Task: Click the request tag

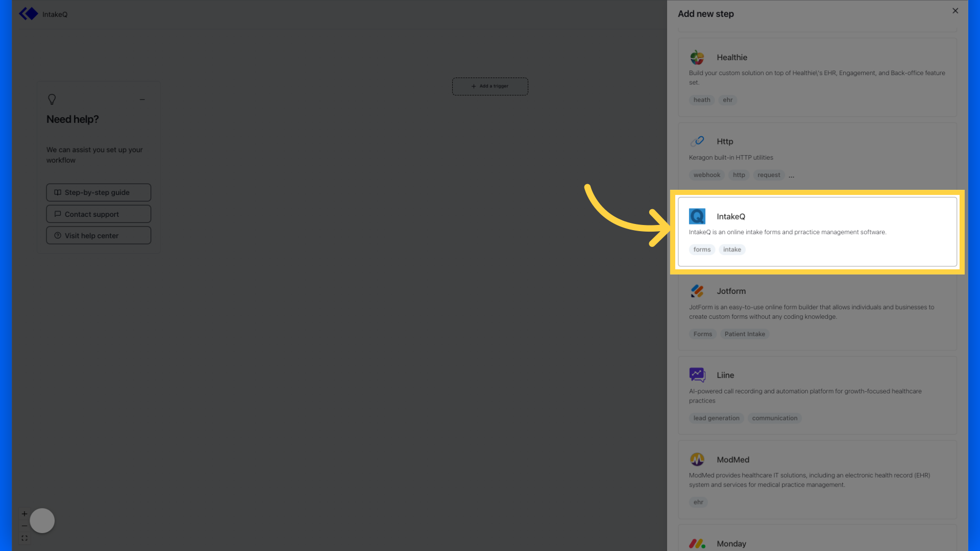Action: point(769,175)
